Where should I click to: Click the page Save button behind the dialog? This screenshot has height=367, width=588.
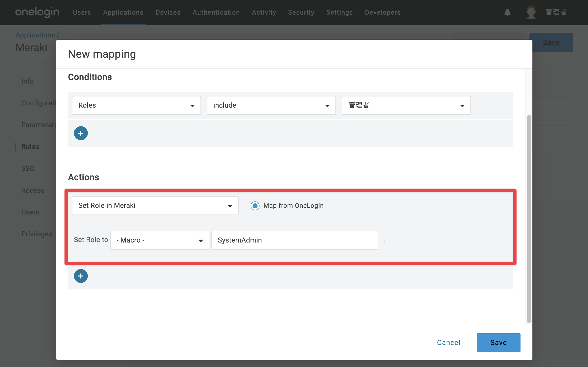(x=553, y=42)
